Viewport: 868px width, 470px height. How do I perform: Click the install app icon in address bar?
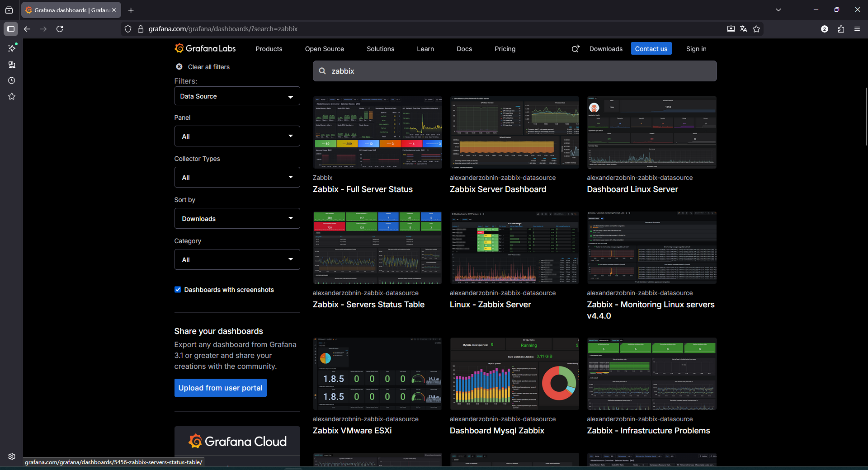(x=731, y=29)
